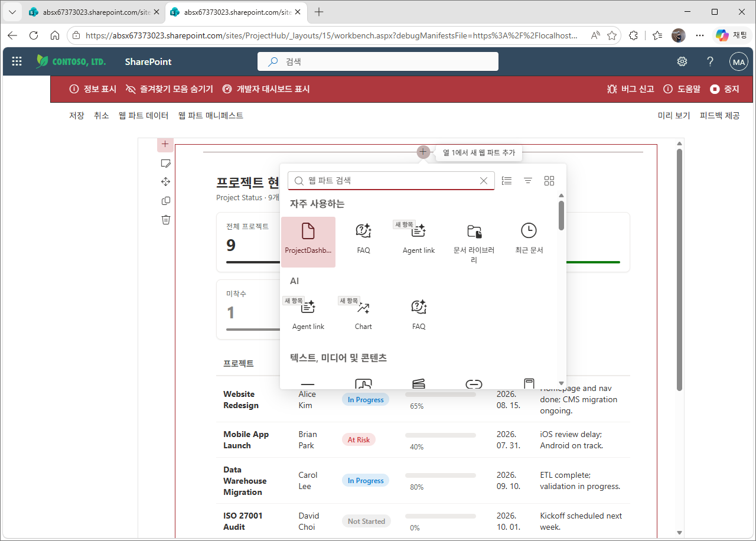The height and width of the screenshot is (541, 756).
Task: Open 도움말 in the red bar
Action: coord(682,89)
